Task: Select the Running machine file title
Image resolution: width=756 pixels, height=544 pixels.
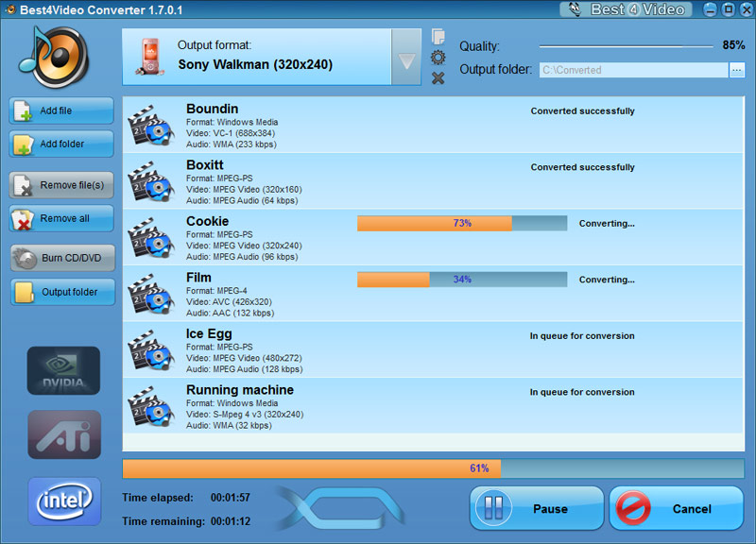Action: (x=240, y=390)
